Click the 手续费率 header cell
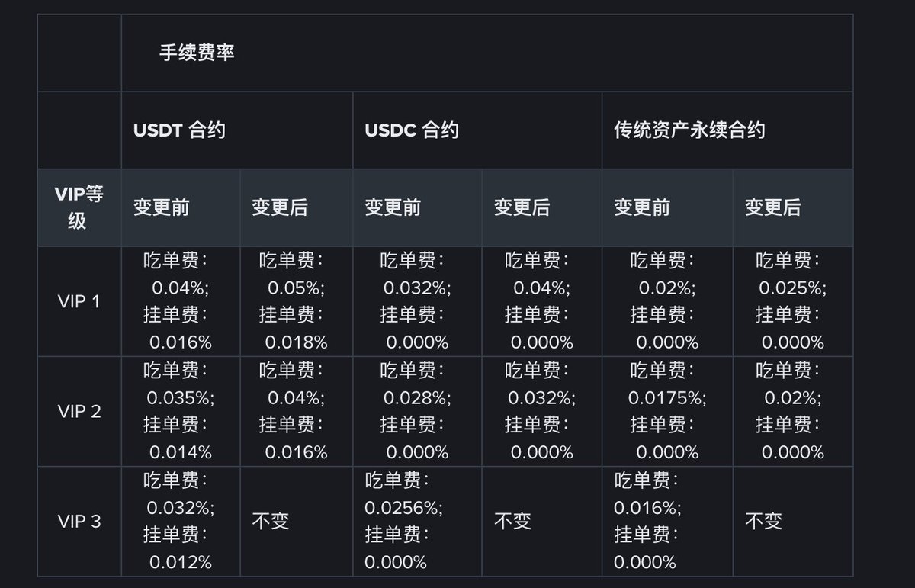Screen dimensions: 915x588 pos(197,53)
